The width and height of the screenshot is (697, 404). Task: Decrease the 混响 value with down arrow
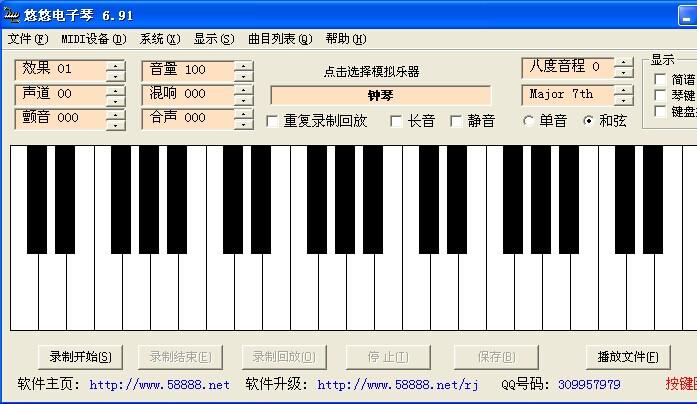[243, 100]
